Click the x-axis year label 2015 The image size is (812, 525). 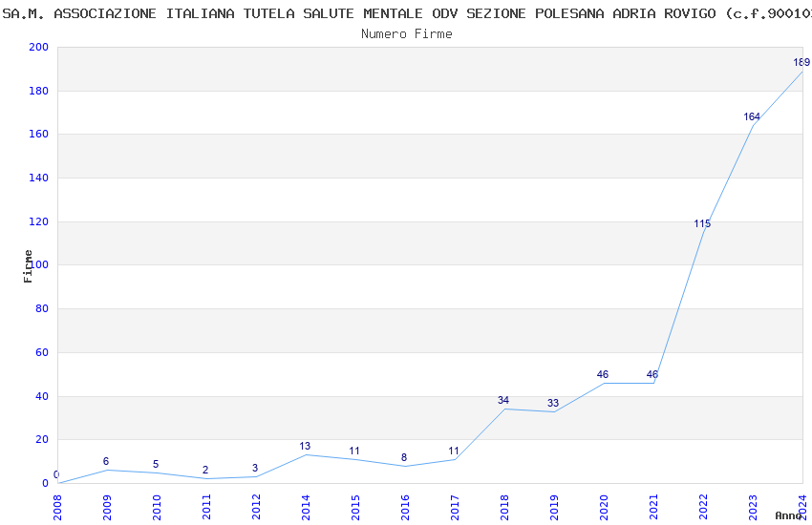click(355, 508)
